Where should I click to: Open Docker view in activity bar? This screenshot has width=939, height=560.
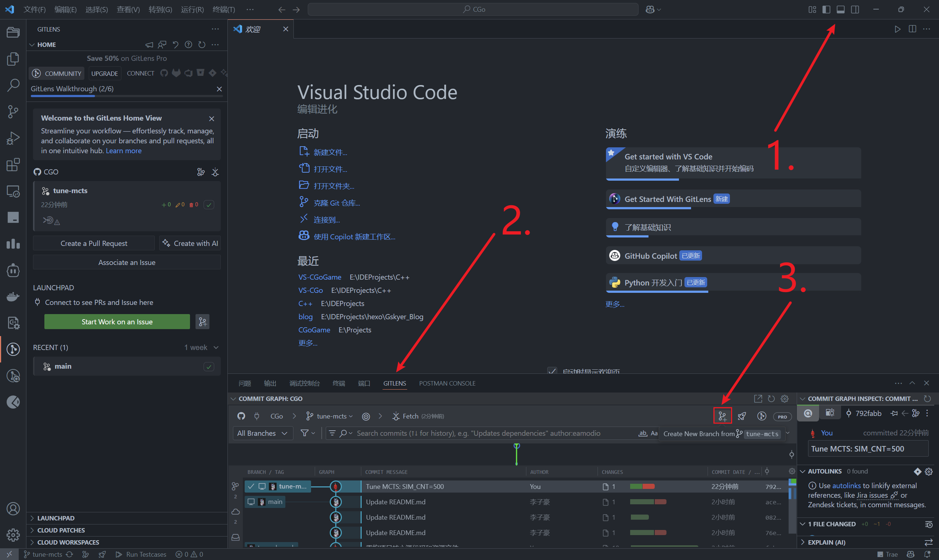[x=13, y=296]
